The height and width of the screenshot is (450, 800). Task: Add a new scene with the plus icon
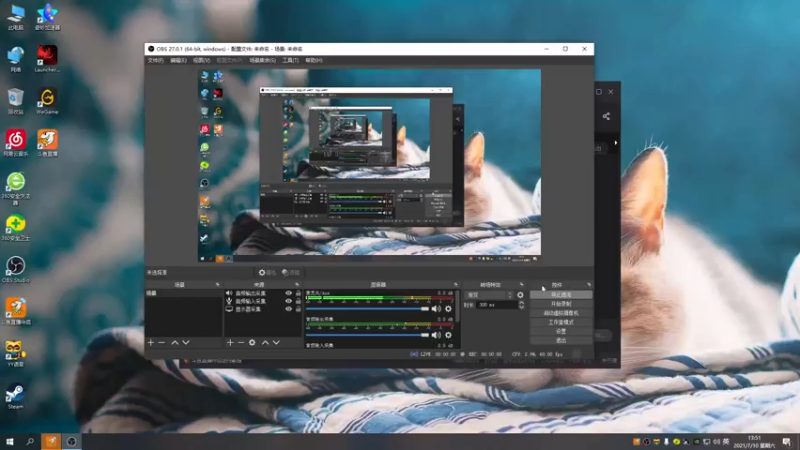pos(151,342)
